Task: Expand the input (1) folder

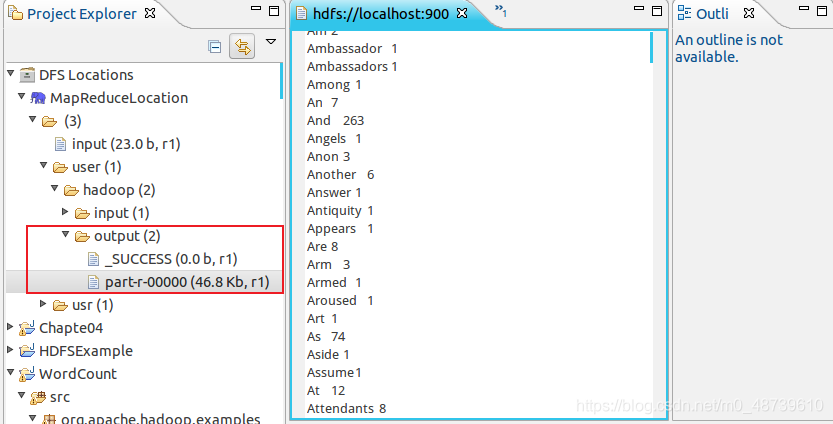Action: click(x=65, y=211)
